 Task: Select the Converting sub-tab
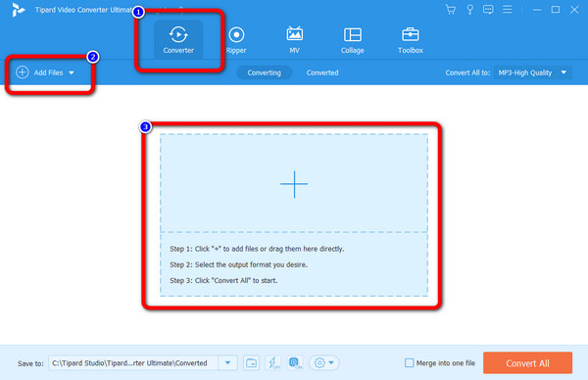[x=264, y=72]
